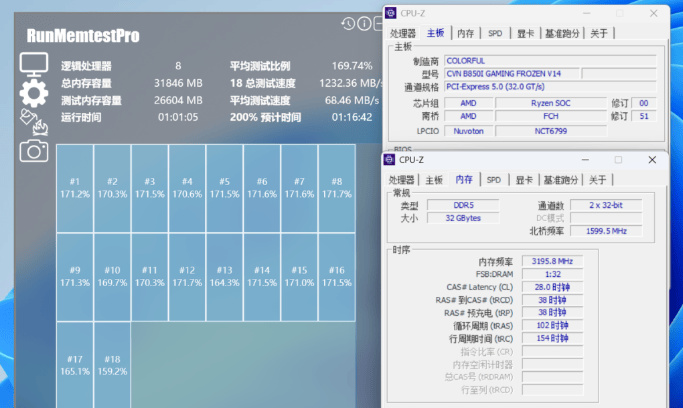The width and height of the screenshot is (683, 408).
Task: Click the RunMemtestPro title text
Action: [83, 36]
